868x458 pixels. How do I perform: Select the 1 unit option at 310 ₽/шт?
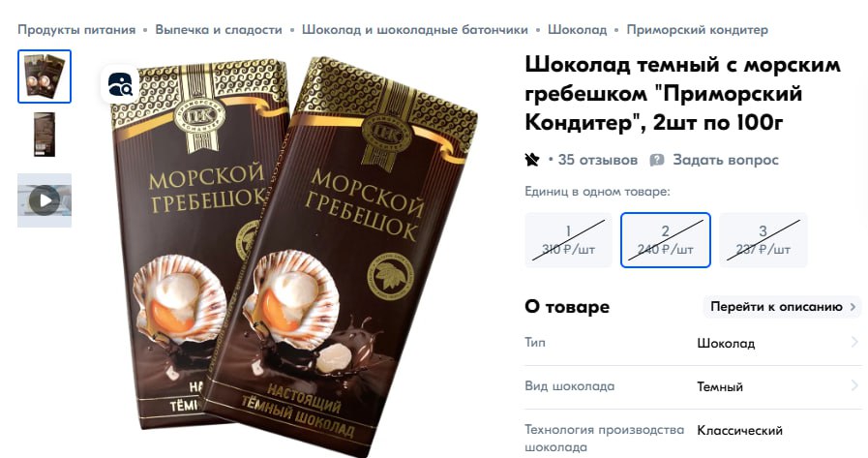tap(569, 240)
